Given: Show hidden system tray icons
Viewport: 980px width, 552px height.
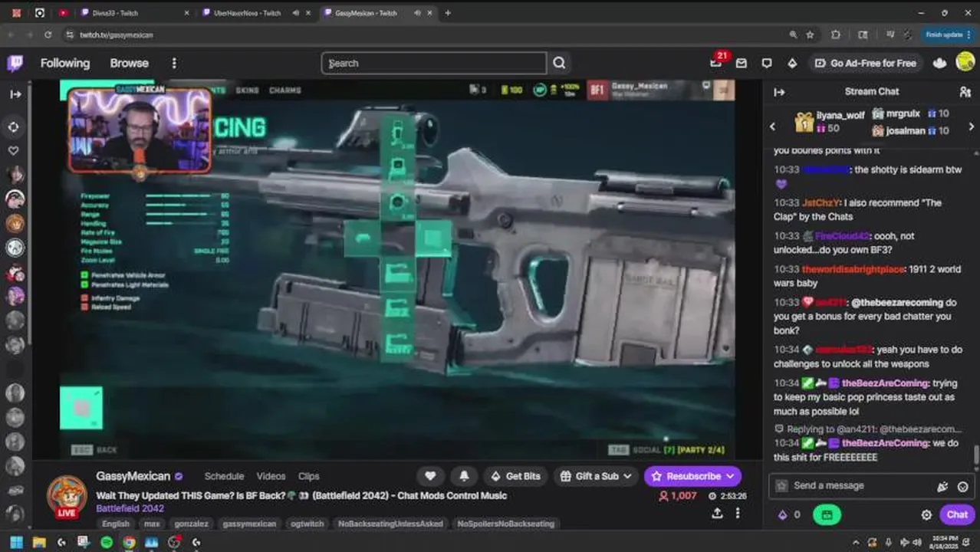Looking at the screenshot, I should coord(856,542).
